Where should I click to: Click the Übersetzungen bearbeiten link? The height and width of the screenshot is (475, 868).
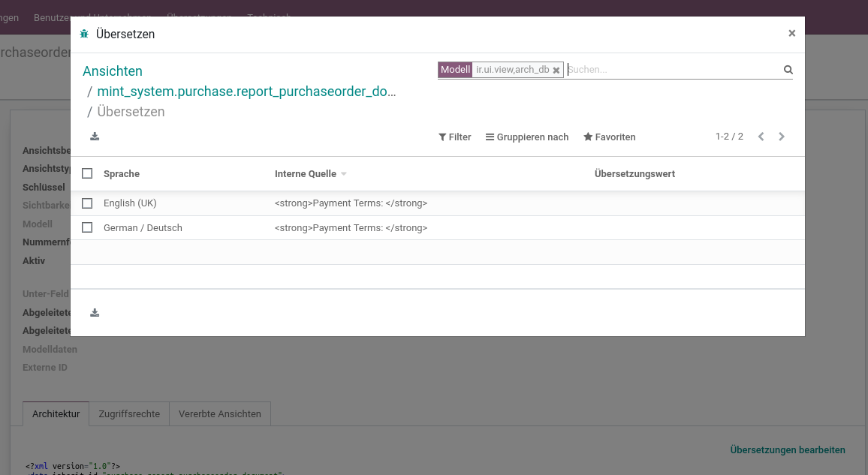tap(787, 450)
